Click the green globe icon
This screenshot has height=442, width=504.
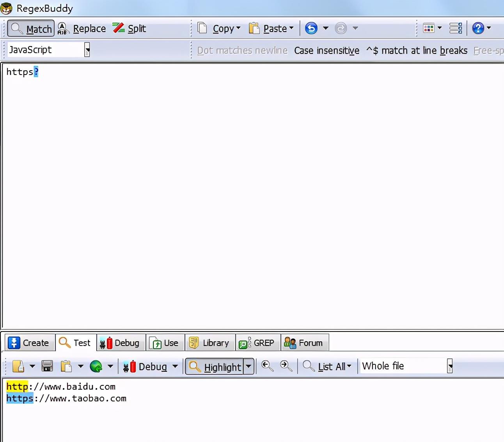pos(96,366)
